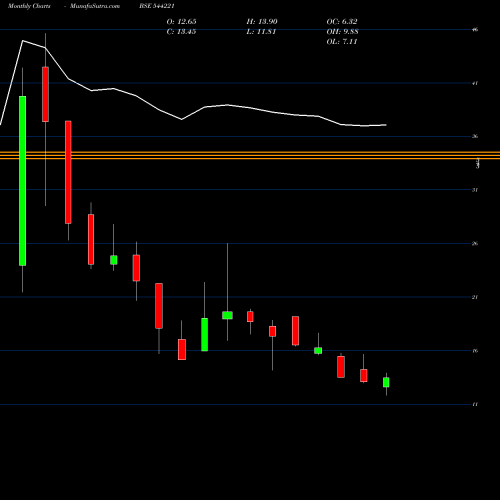Select the open value 'O: 12.65'
500x500 pixels.
[x=181, y=22]
